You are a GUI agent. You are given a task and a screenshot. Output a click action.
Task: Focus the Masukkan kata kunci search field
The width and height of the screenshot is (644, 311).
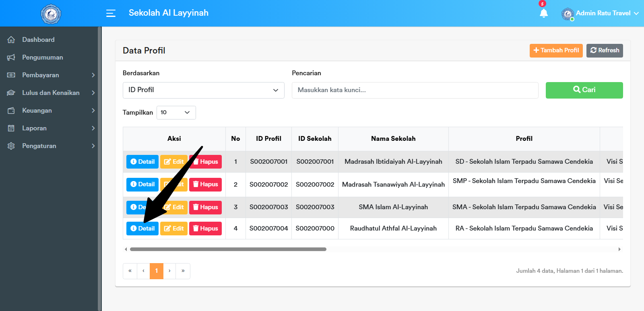coord(415,90)
